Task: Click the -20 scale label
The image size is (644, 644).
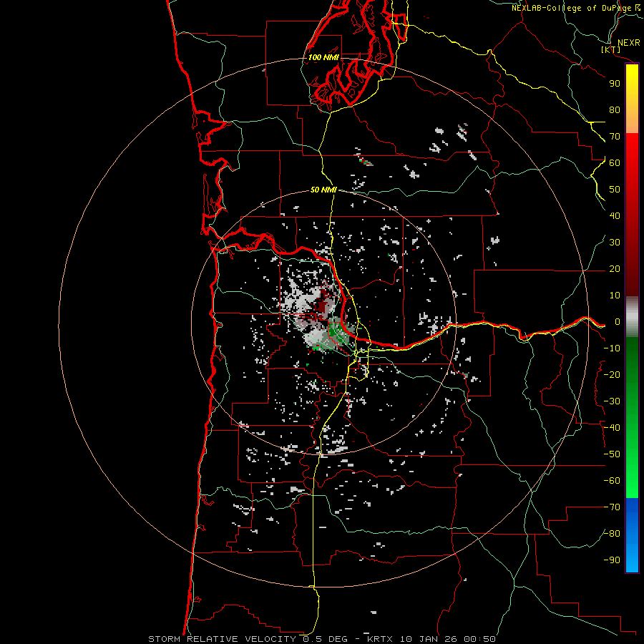Action: coord(612,374)
